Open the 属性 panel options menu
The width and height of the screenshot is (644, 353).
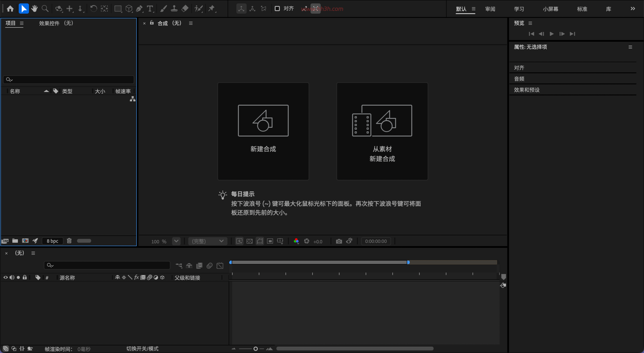[630, 47]
